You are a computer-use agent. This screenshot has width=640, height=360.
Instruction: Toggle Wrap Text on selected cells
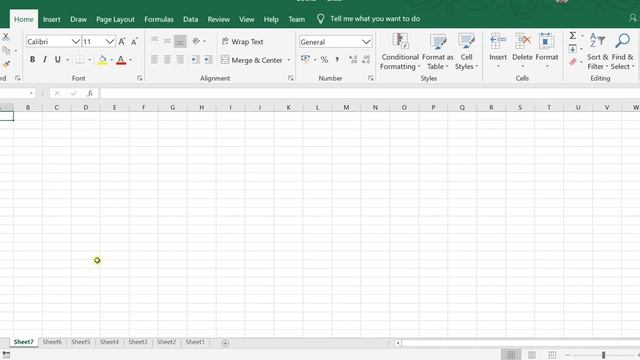[242, 42]
